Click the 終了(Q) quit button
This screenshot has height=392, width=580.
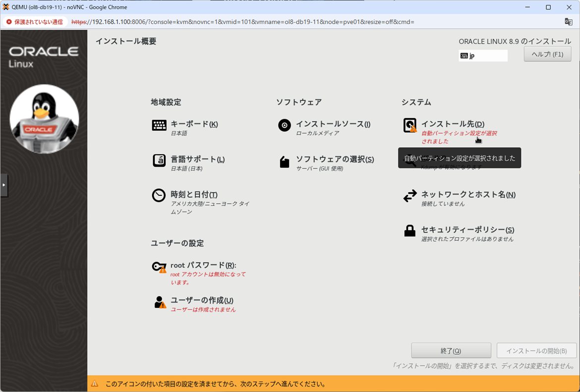[x=451, y=350]
